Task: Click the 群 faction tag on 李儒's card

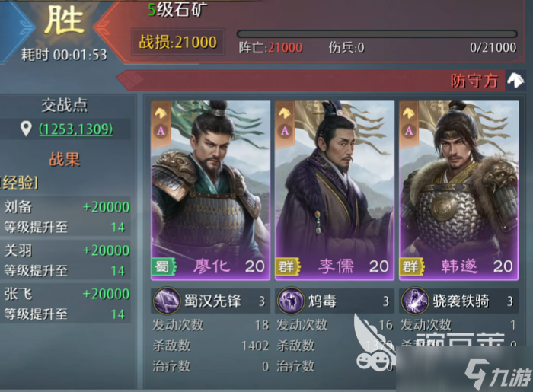Action: pos(288,266)
